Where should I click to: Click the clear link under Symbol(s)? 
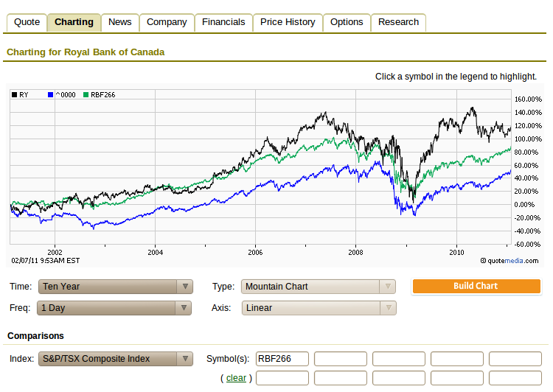tap(236, 378)
